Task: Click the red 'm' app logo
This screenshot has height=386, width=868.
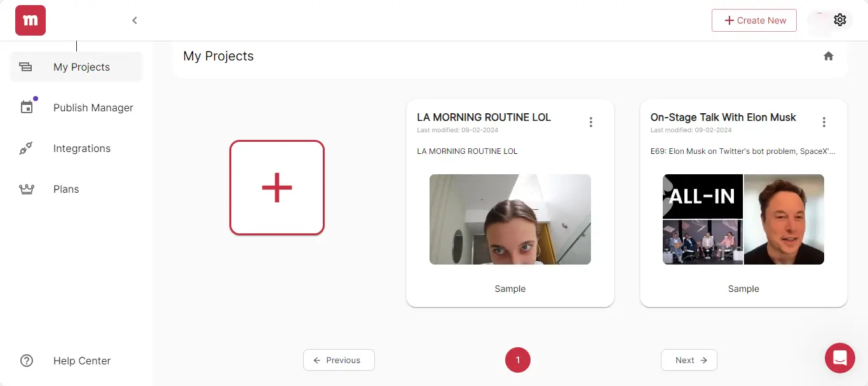Action: [x=31, y=20]
